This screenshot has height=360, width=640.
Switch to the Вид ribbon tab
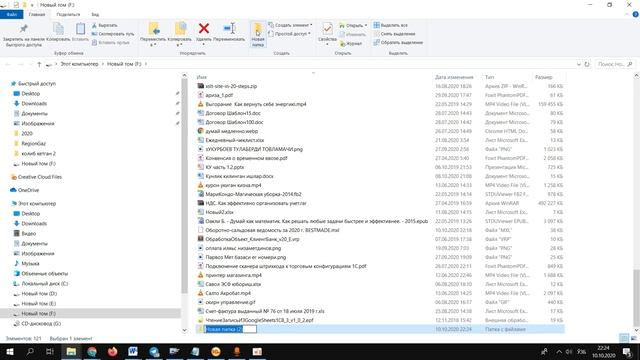95,15
